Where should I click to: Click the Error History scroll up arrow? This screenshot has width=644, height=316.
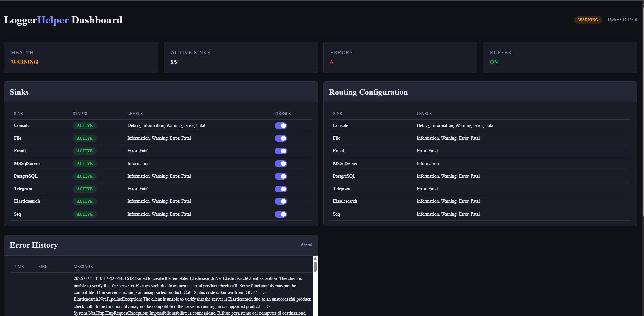(315, 258)
